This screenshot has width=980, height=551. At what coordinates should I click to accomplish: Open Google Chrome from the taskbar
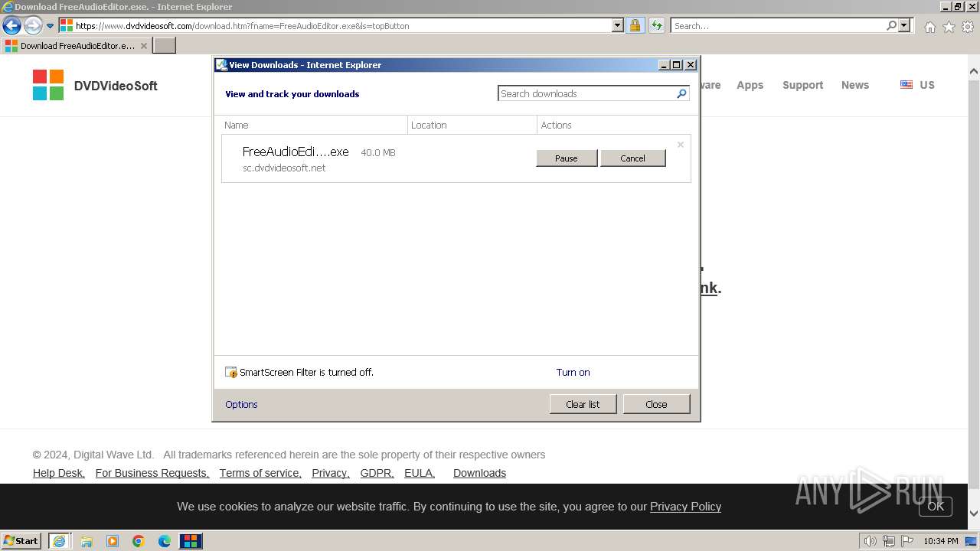coord(139,541)
